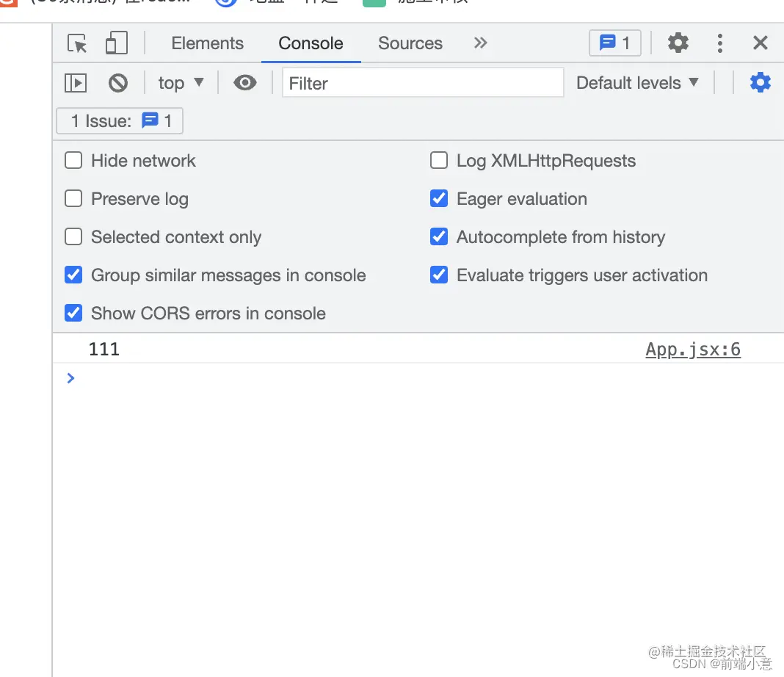Expand more tabs with the chevron

481,43
